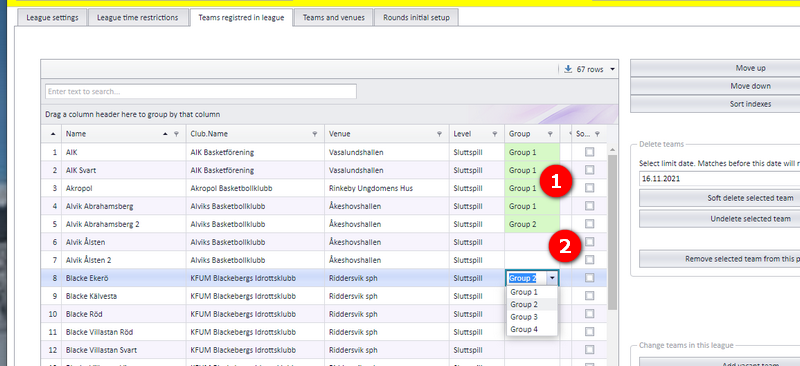
Task: Sort by the Club.Name column header
Action: (255, 134)
